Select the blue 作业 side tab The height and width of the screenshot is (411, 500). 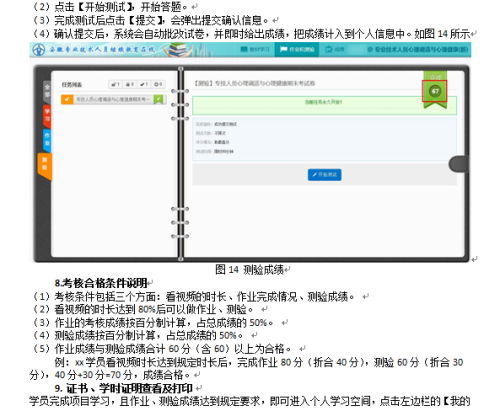click(x=47, y=140)
